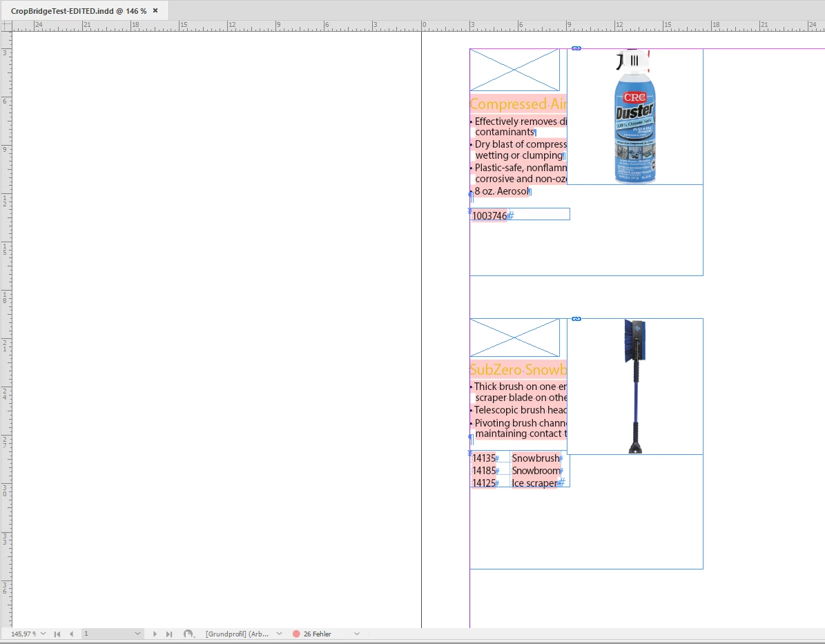Click the 'Effectively removes' bullet line
The image size is (825, 644).
518,121
